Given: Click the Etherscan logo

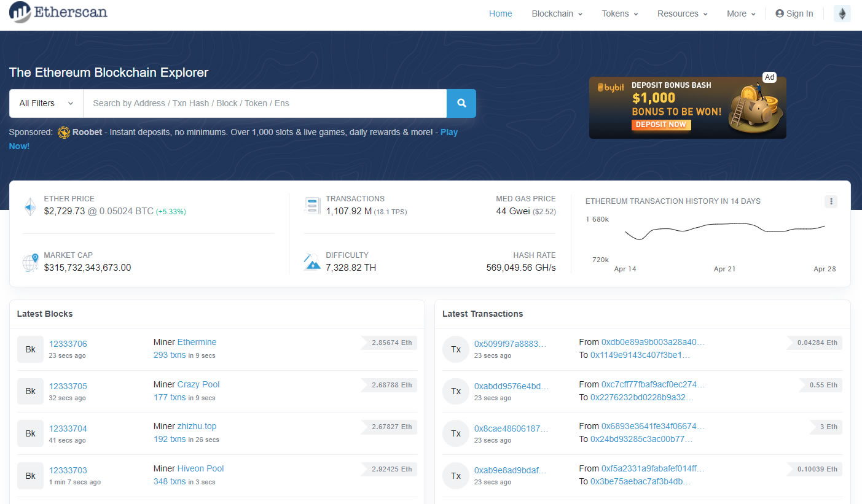Looking at the screenshot, I should [58, 12].
